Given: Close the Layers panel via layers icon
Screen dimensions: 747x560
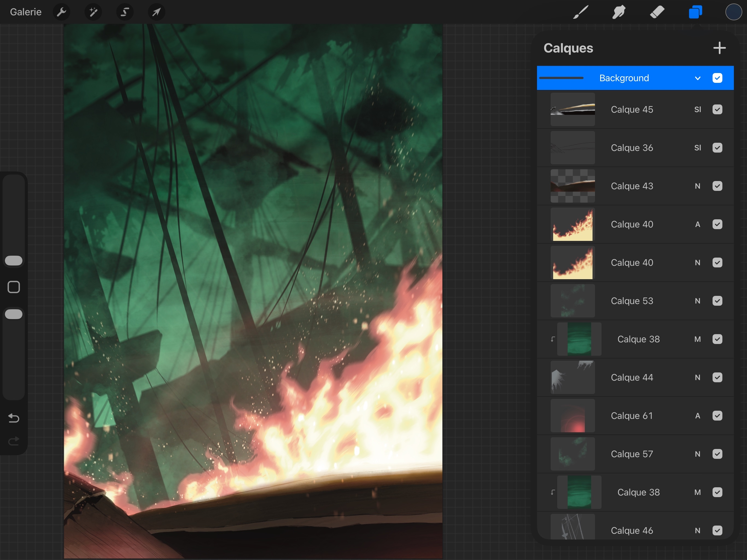Looking at the screenshot, I should pos(695,12).
